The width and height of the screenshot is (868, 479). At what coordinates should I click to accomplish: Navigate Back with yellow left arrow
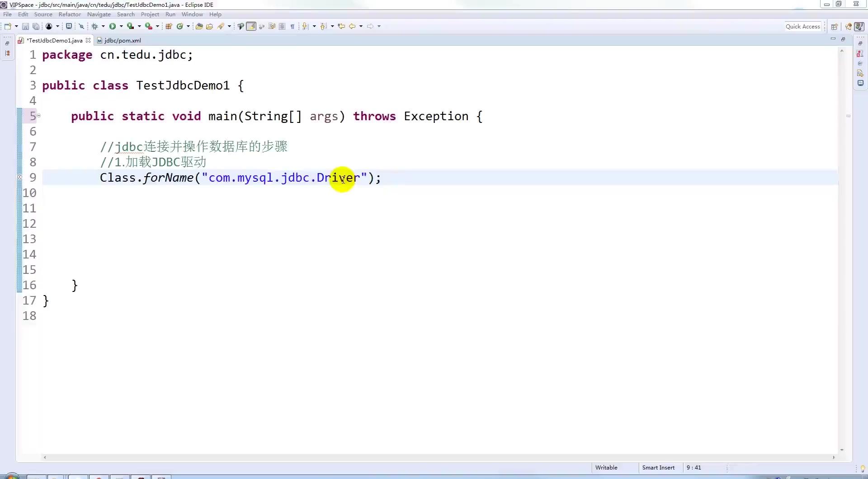(x=352, y=26)
